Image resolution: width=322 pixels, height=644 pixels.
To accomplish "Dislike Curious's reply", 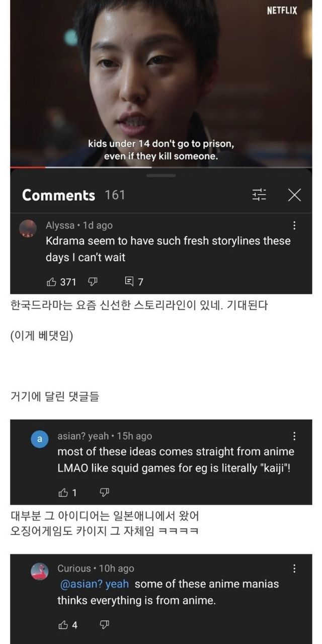I will coord(104,625).
